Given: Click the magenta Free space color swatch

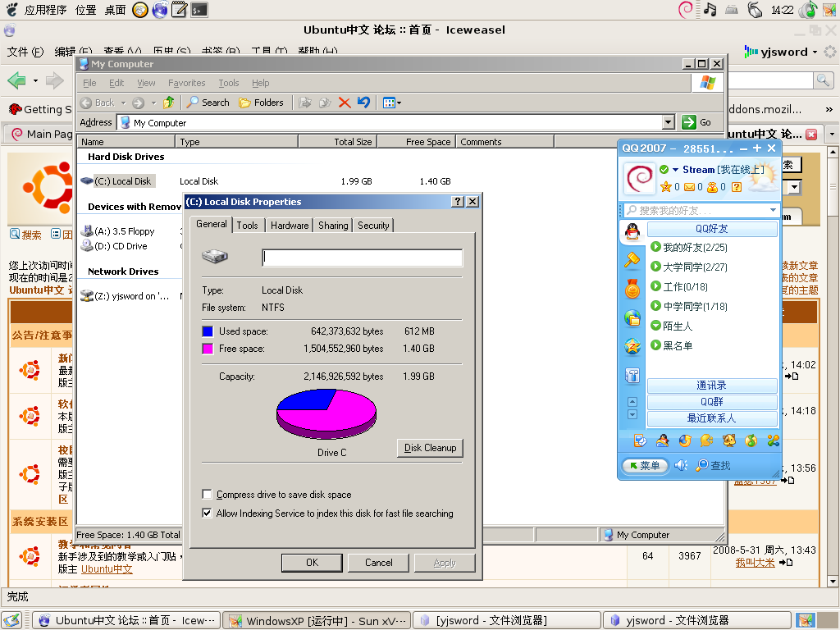Looking at the screenshot, I should 208,348.
